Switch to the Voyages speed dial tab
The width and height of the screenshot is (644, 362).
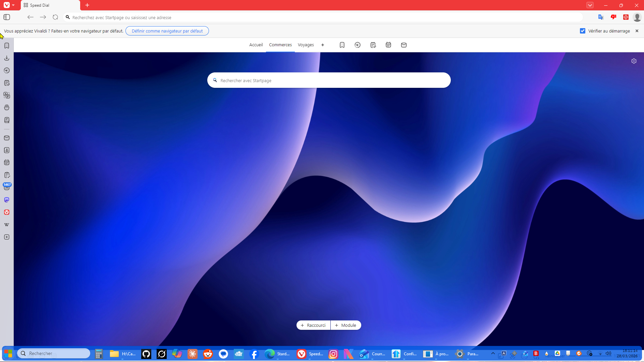click(306, 45)
